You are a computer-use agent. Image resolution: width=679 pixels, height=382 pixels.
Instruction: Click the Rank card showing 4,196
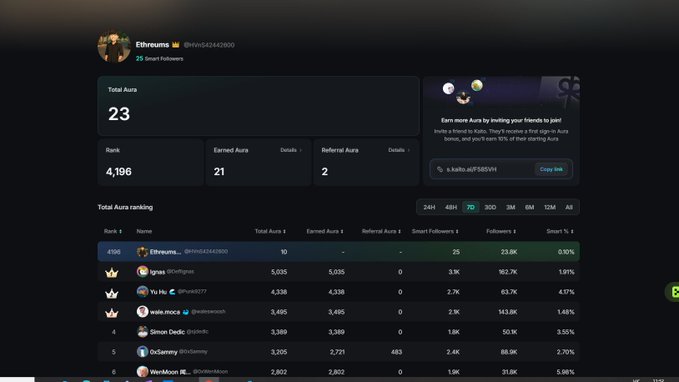click(x=150, y=162)
